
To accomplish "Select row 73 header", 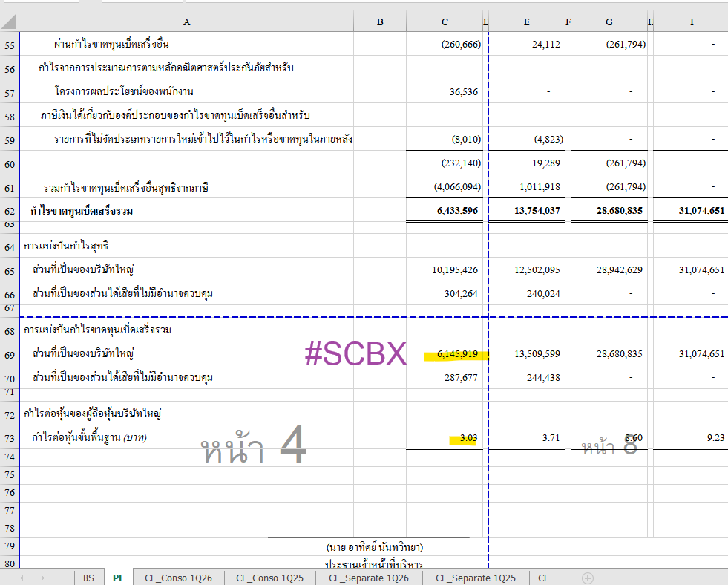I will click(x=10, y=438).
